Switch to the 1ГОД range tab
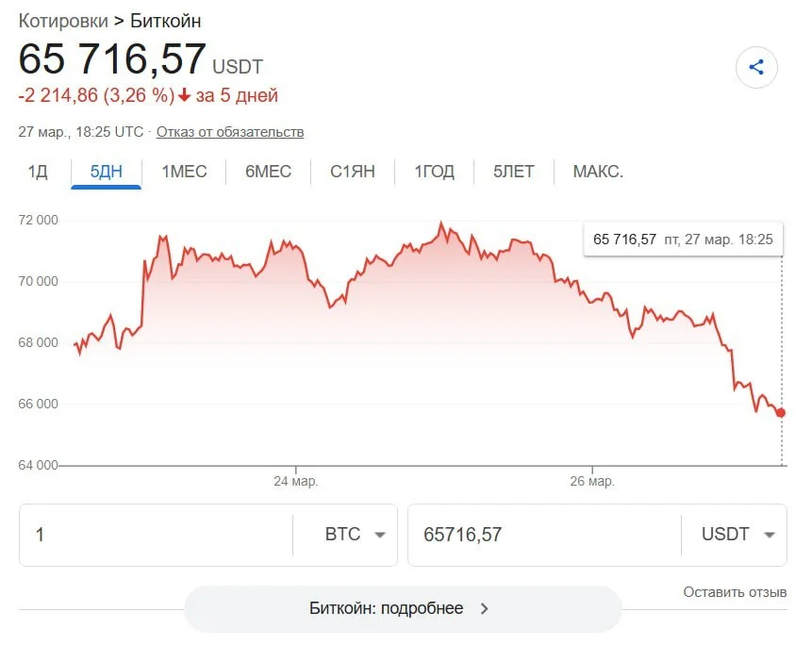This screenshot has height=645, width=812. tap(434, 172)
